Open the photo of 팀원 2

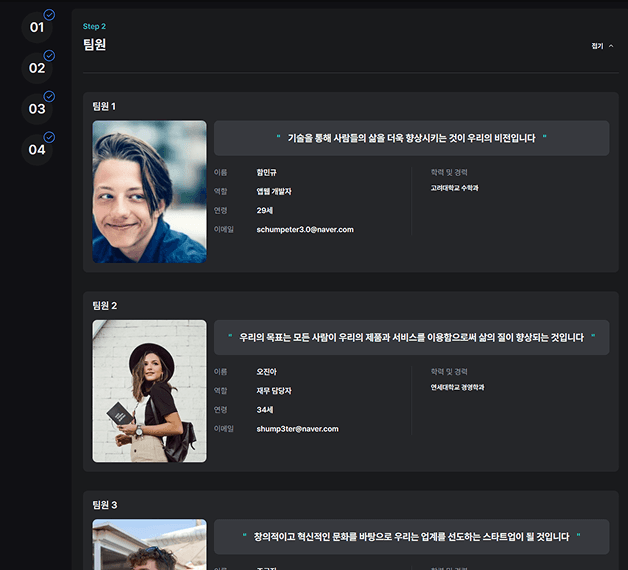(x=149, y=391)
